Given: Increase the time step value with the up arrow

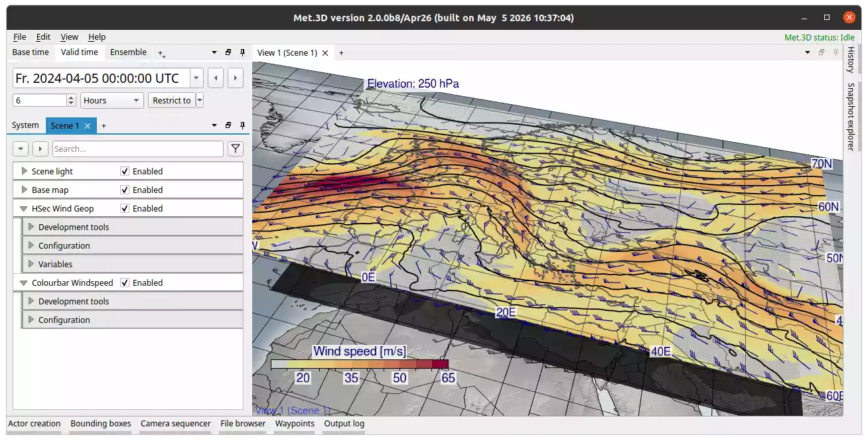Looking at the screenshot, I should tap(71, 97).
